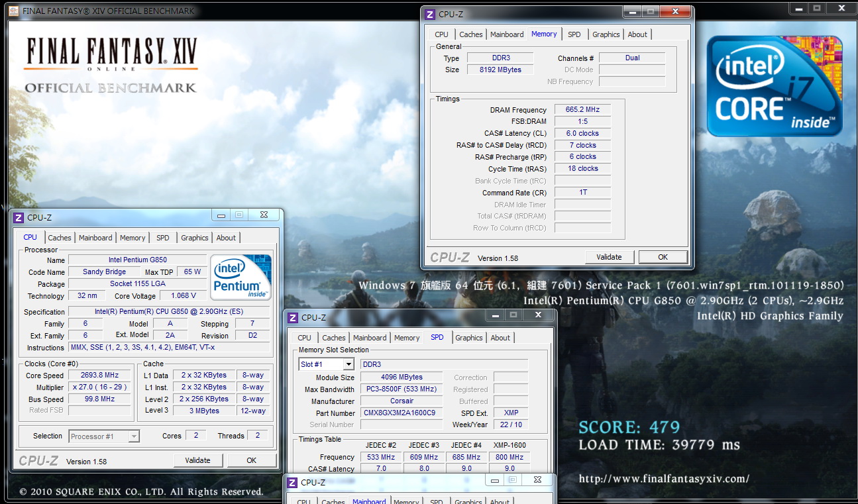Click DRAM Frequency value 665.2 MHz
This screenshot has width=858, height=504.
(x=582, y=110)
